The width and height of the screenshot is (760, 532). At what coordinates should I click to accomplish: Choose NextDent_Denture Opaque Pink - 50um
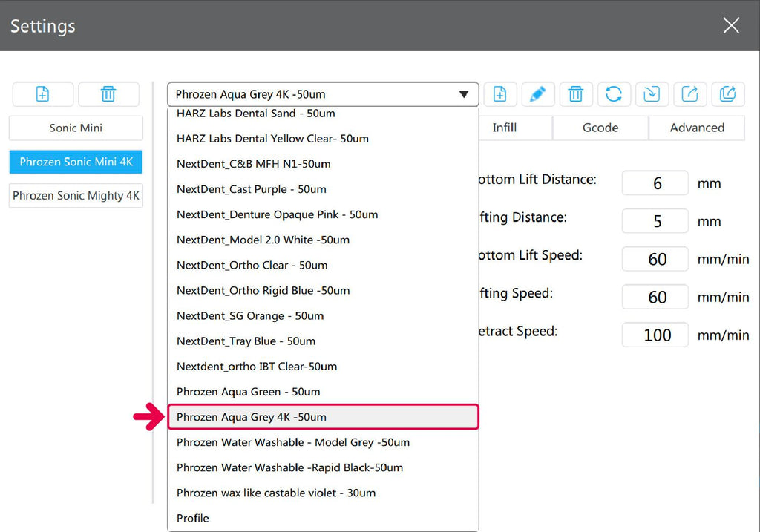coord(323,214)
